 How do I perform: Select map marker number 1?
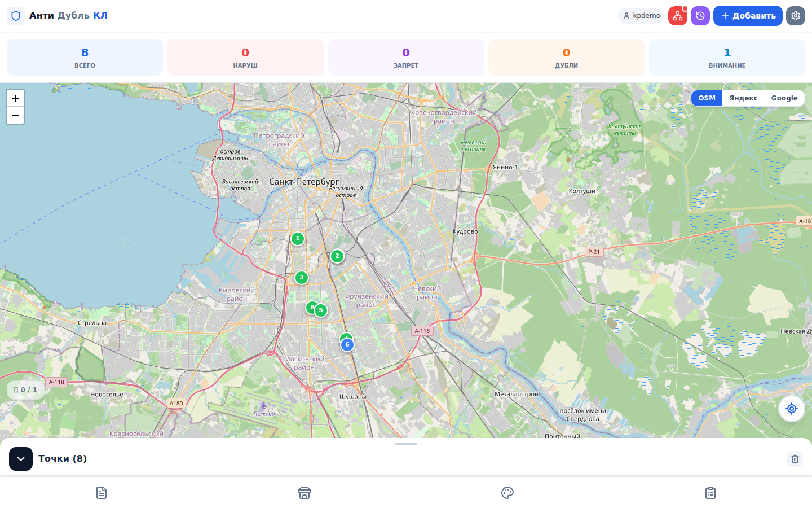click(298, 239)
